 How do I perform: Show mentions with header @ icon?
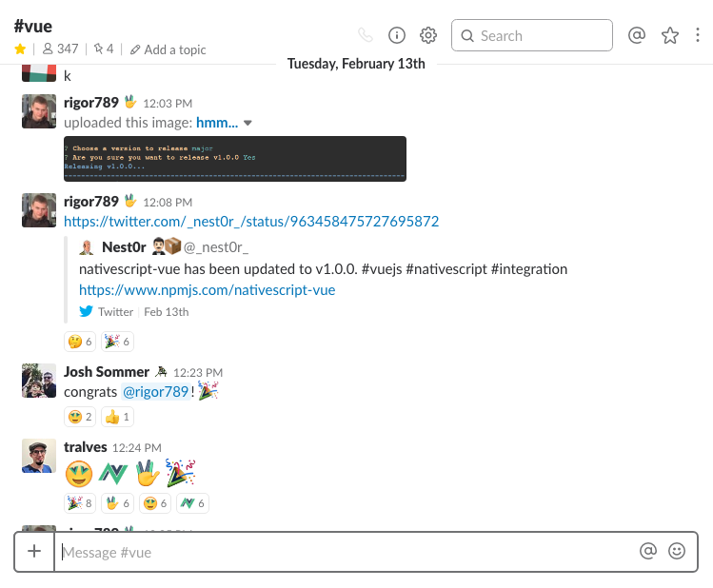click(637, 35)
